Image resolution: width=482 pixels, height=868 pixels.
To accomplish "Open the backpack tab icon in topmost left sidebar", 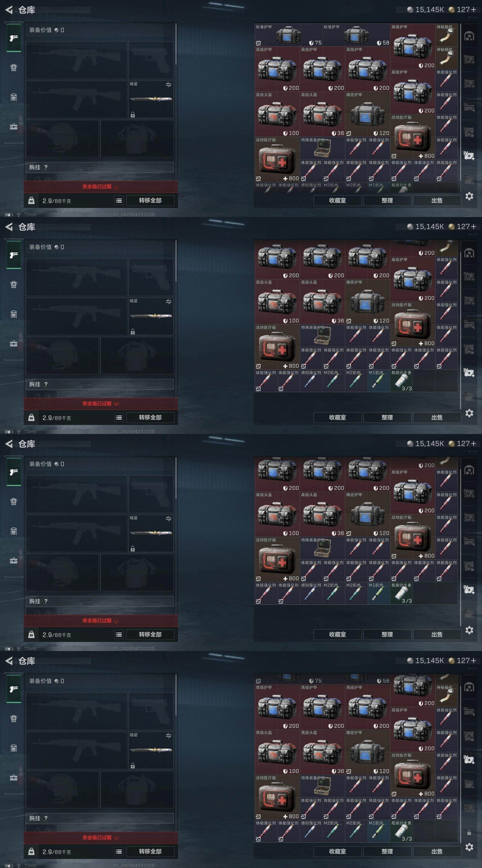I will pos(14,97).
